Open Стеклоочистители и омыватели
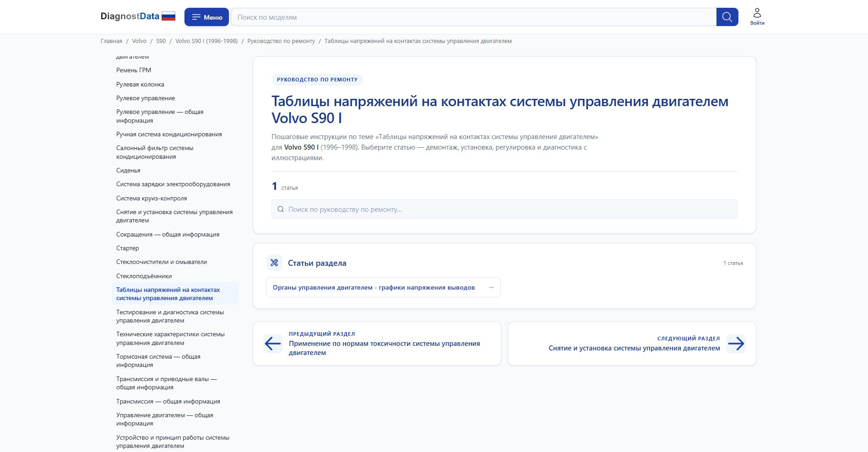Viewport: 868px width, 452px height. (162, 262)
